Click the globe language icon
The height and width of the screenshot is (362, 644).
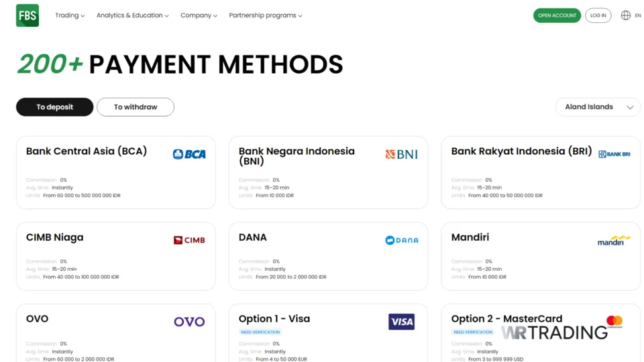pos(625,15)
